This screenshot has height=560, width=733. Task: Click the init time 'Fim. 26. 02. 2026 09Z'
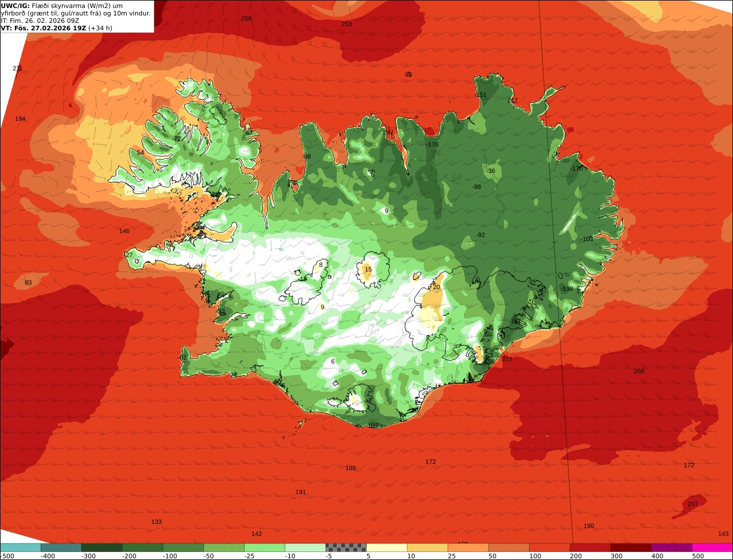coord(44,20)
